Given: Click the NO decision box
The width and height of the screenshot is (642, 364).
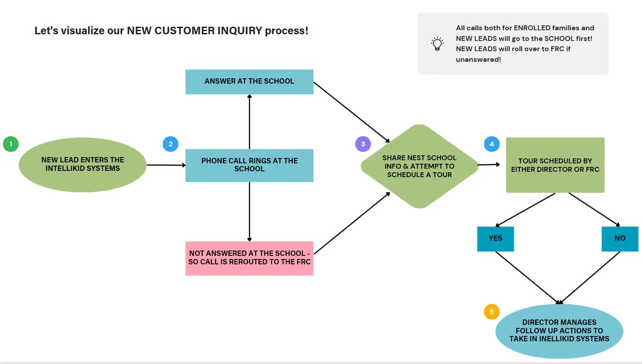Looking at the screenshot, I should tap(620, 239).
